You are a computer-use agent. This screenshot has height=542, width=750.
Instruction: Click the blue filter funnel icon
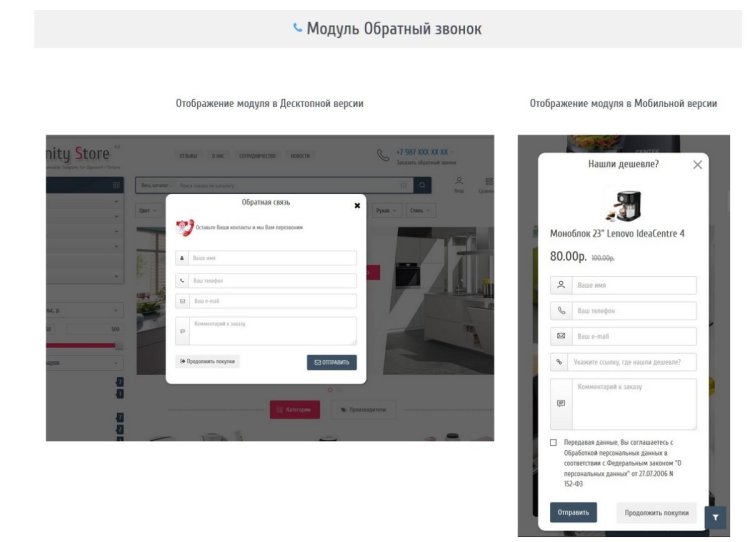[x=715, y=518]
